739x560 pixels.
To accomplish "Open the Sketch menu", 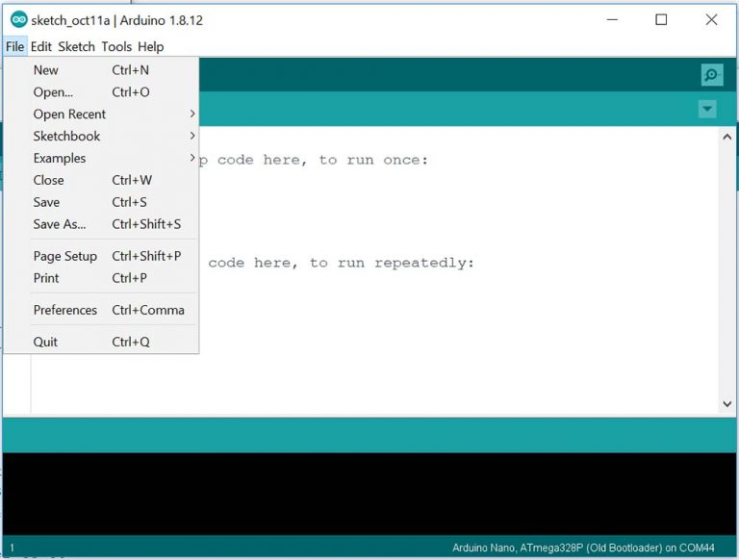I will [76, 46].
